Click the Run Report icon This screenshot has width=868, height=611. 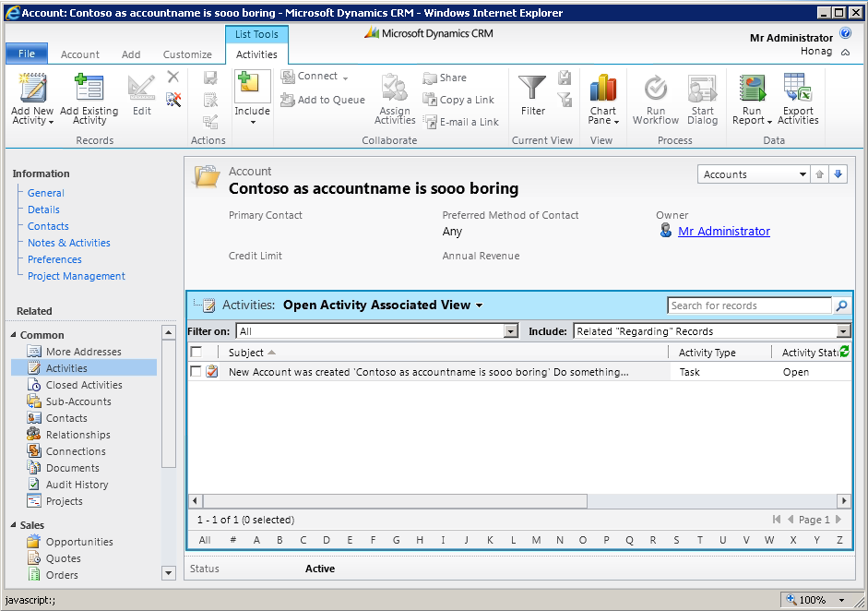(x=752, y=89)
